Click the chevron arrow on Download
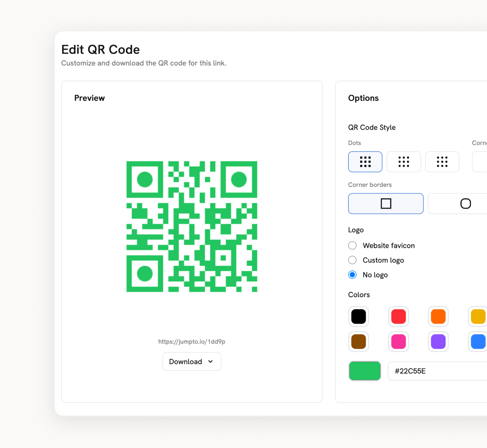The width and height of the screenshot is (487, 448). point(210,361)
